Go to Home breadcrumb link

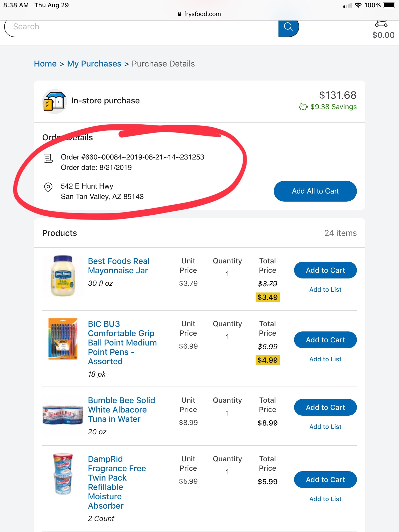tap(45, 64)
